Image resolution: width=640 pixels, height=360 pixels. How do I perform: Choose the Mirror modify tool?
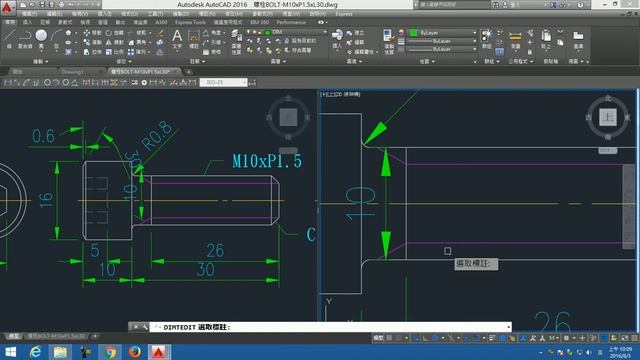click(x=114, y=42)
